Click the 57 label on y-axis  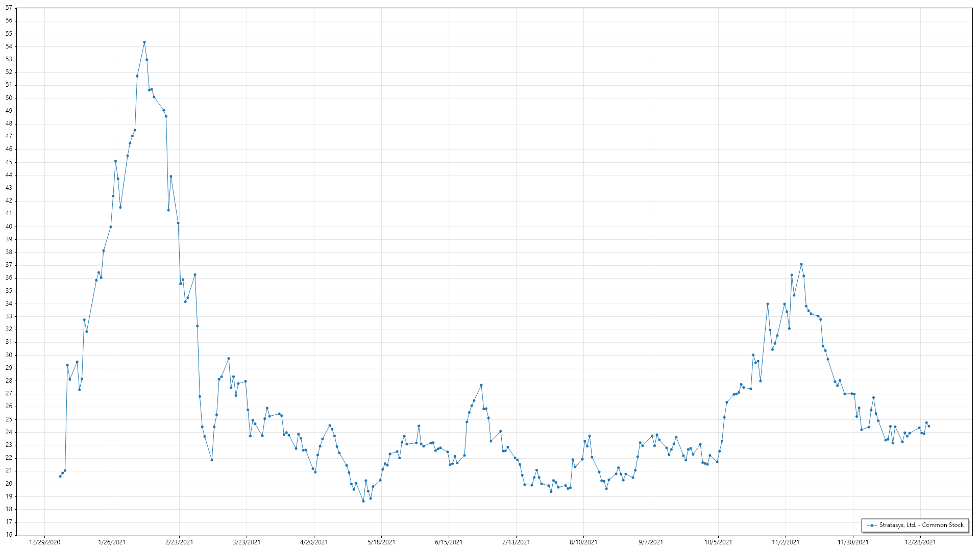pos(9,8)
